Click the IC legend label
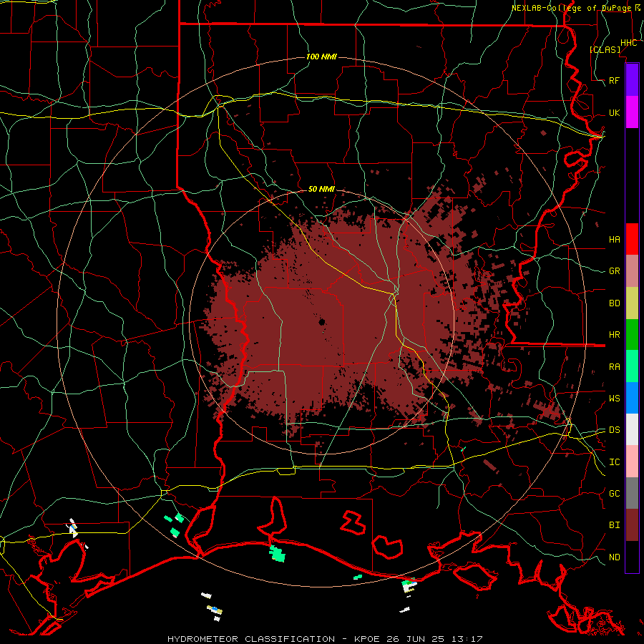Screen dimensions: 644x644 click(614, 462)
